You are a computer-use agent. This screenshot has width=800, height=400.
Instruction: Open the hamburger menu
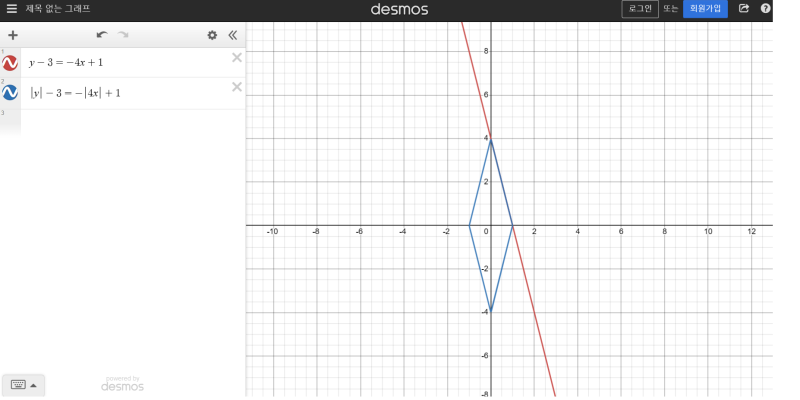(12, 9)
